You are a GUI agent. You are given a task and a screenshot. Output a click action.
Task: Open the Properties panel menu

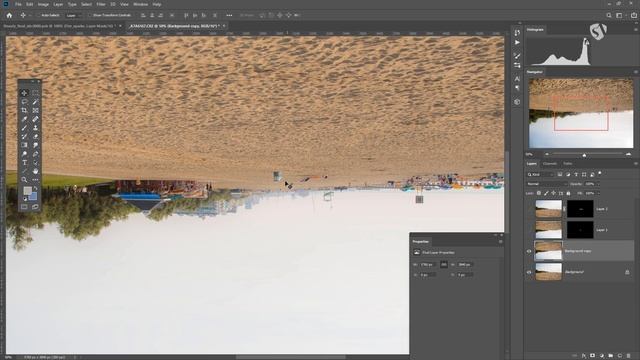[500, 242]
